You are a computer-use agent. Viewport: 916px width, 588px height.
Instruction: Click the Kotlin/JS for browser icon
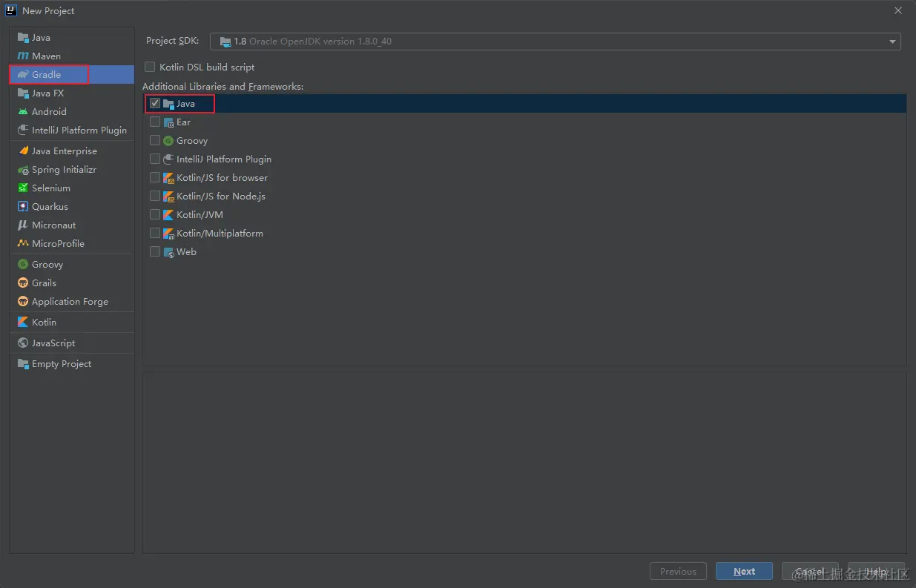(168, 178)
